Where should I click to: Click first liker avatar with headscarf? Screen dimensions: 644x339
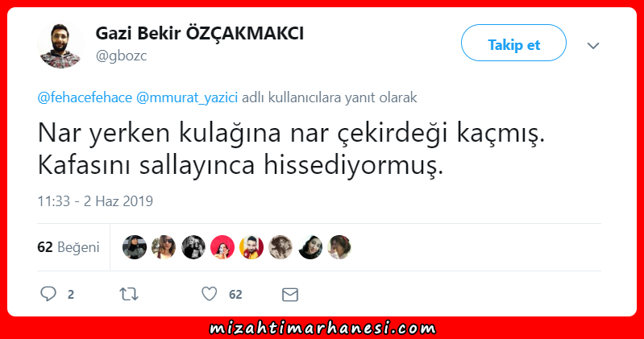tap(135, 247)
